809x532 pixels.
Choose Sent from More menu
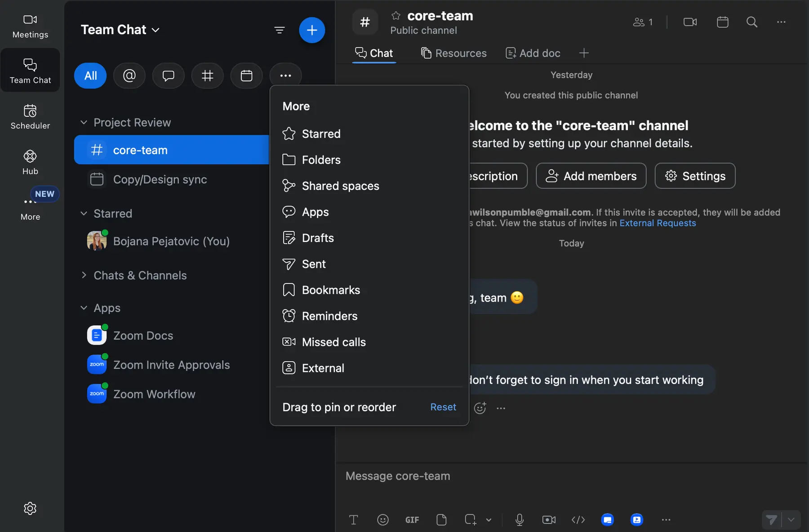point(369,264)
